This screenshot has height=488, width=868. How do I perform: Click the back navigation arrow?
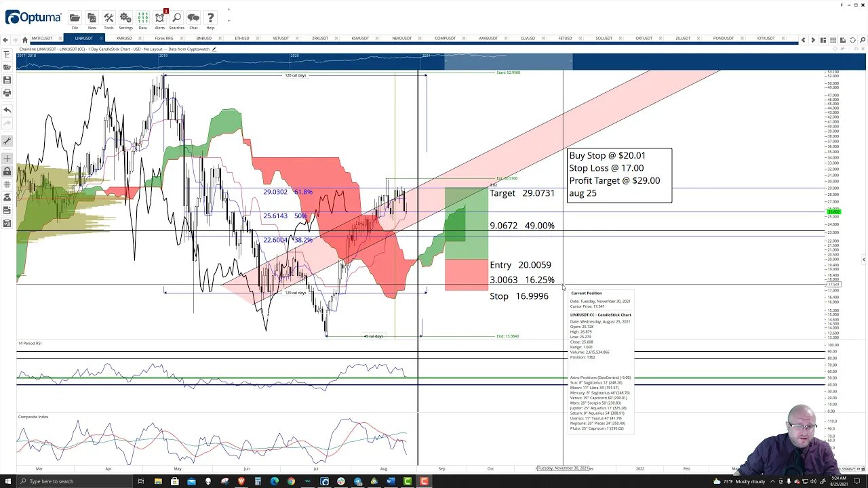[5, 39]
